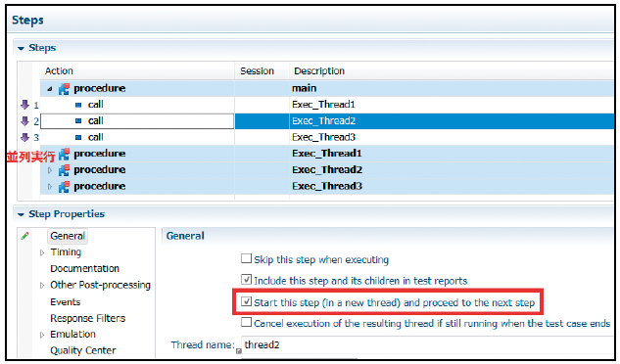This screenshot has height=364, width=620.
Task: Enable Skip this step when executing
Action: point(247,259)
